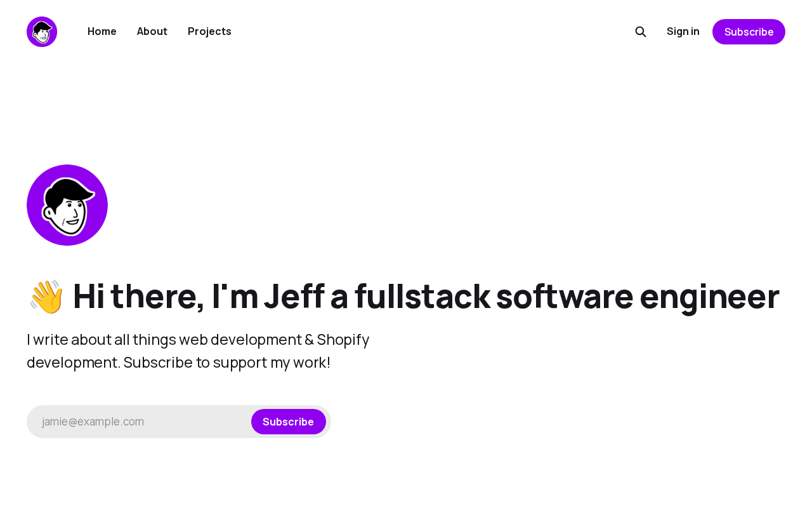Open the About page

click(x=152, y=31)
